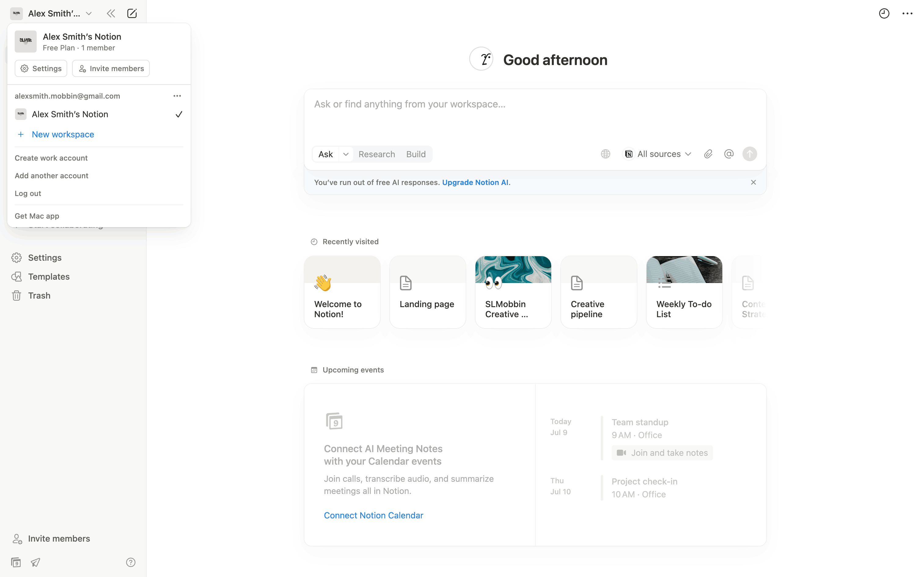Click the @ mention icon
This screenshot has height=577, width=924.
728,154
